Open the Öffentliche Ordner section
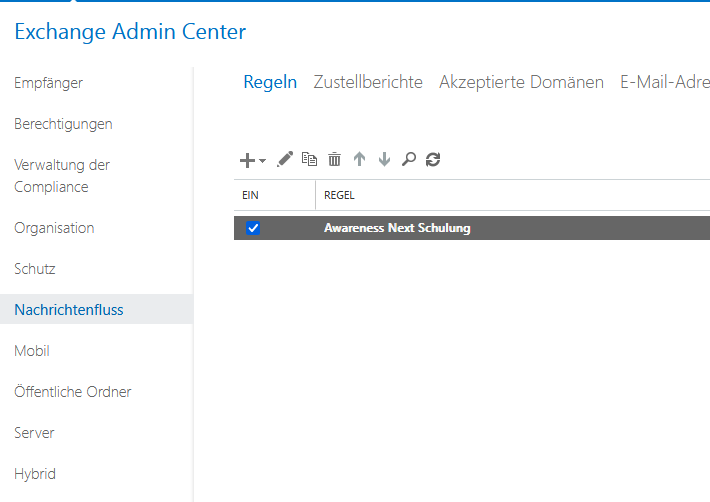Viewport: 710px width, 502px height. [x=73, y=392]
